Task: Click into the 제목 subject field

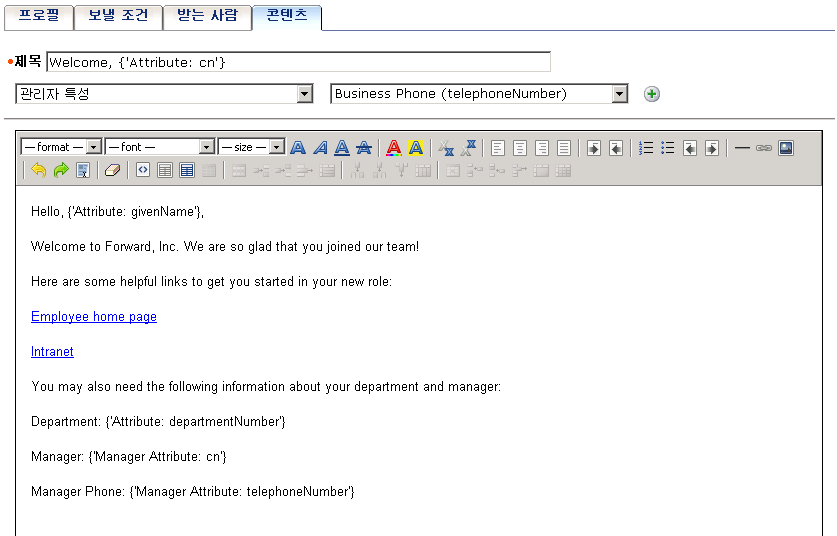Action: click(298, 62)
